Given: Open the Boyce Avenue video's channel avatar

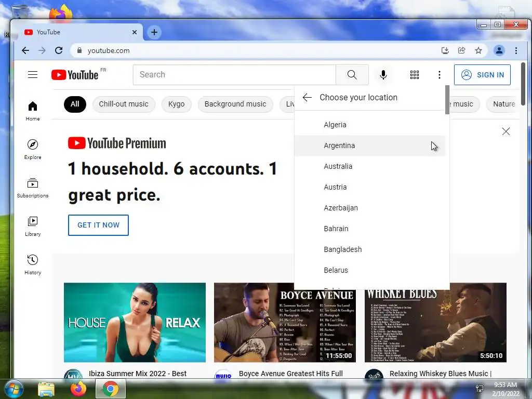Looking at the screenshot, I should pyautogui.click(x=223, y=375).
